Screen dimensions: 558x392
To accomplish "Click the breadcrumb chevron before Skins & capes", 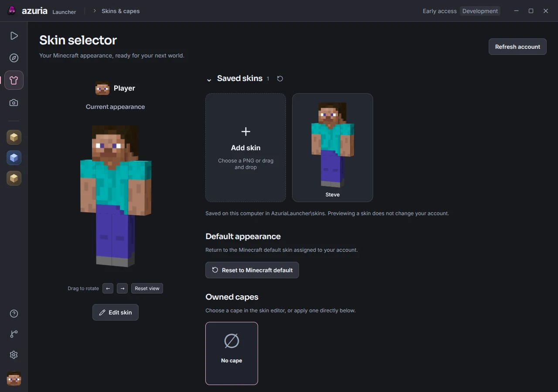I will [95, 11].
